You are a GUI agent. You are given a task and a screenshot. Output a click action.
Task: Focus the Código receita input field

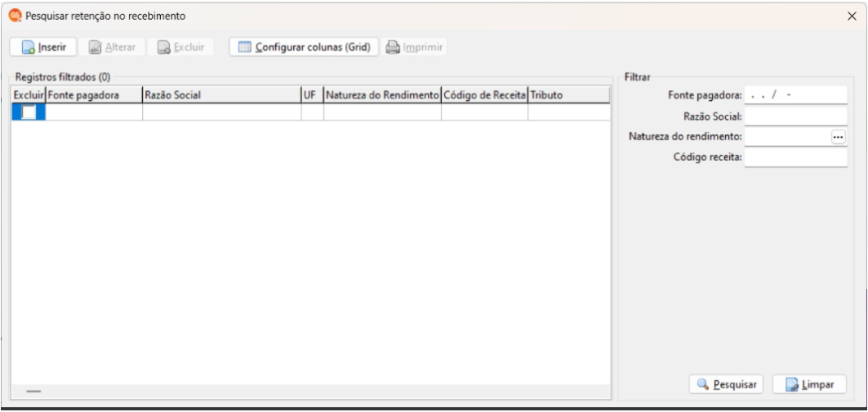796,157
